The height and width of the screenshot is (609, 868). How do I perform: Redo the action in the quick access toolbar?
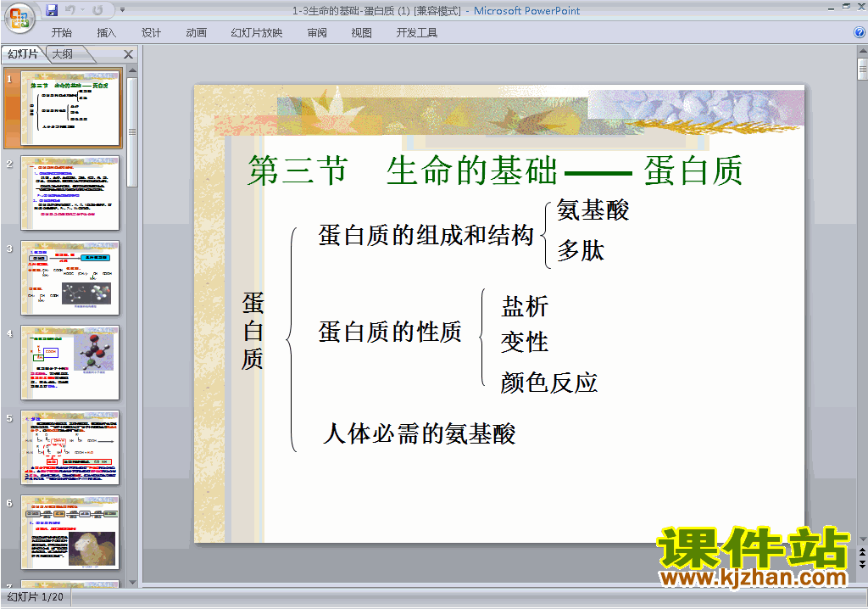98,10
